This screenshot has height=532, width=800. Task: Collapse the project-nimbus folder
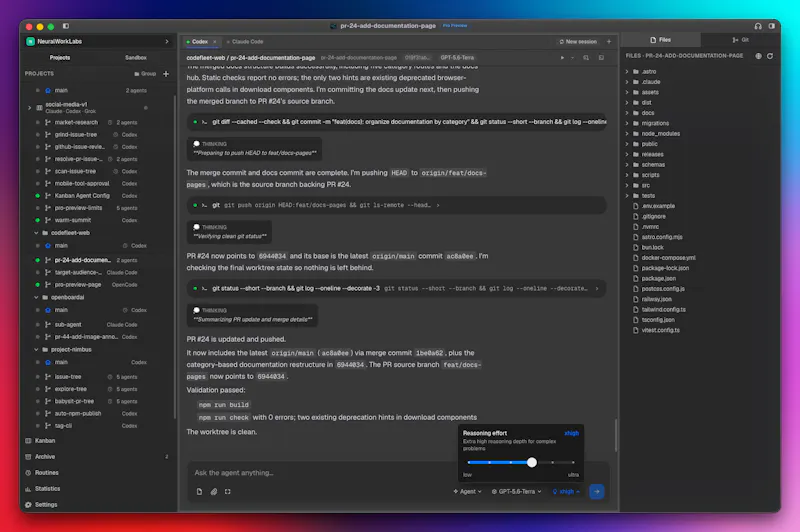36,350
